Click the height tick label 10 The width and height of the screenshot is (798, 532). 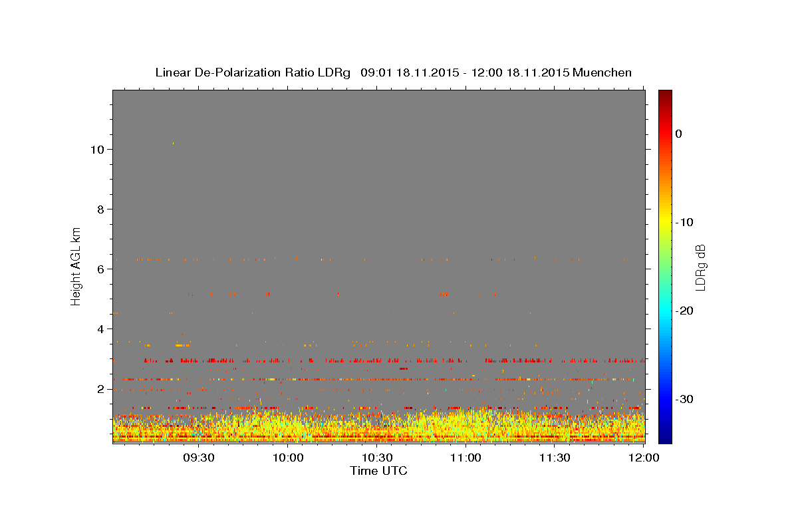click(96, 149)
